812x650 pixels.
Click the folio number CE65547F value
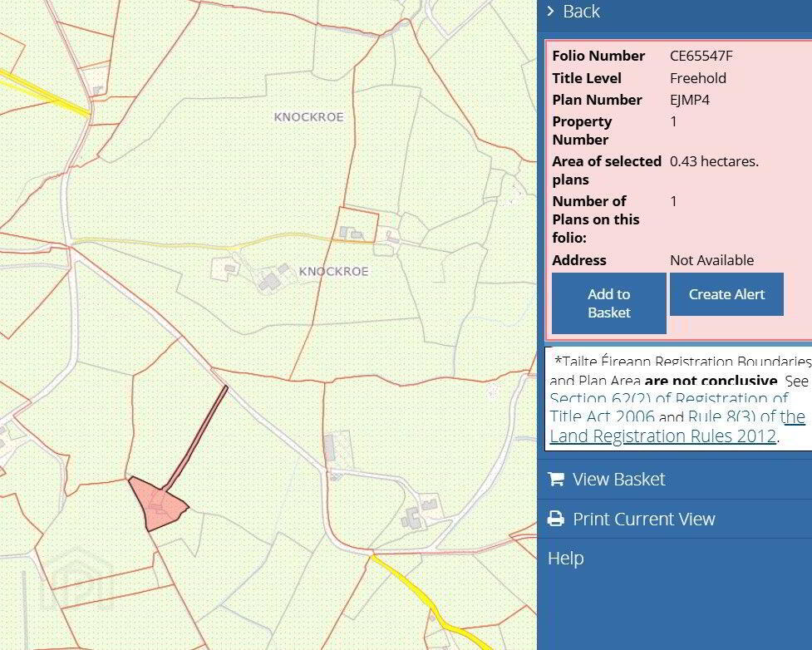click(701, 56)
